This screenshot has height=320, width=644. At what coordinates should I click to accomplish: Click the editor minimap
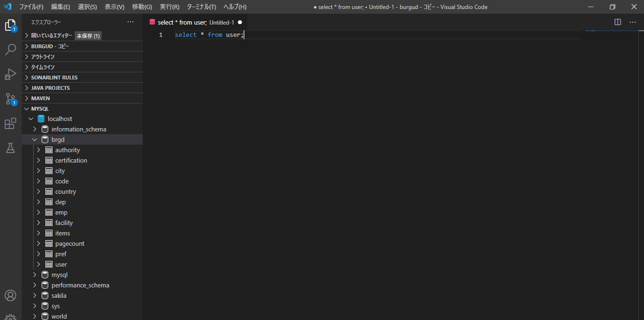point(611,175)
